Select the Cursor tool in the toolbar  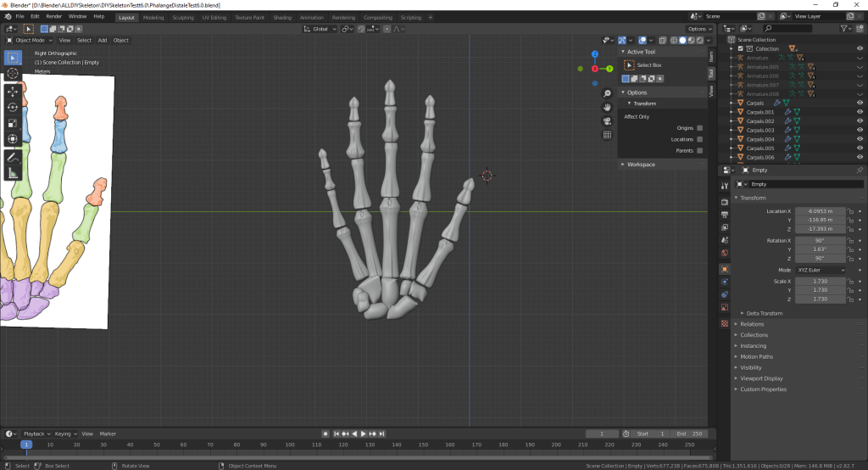point(13,74)
